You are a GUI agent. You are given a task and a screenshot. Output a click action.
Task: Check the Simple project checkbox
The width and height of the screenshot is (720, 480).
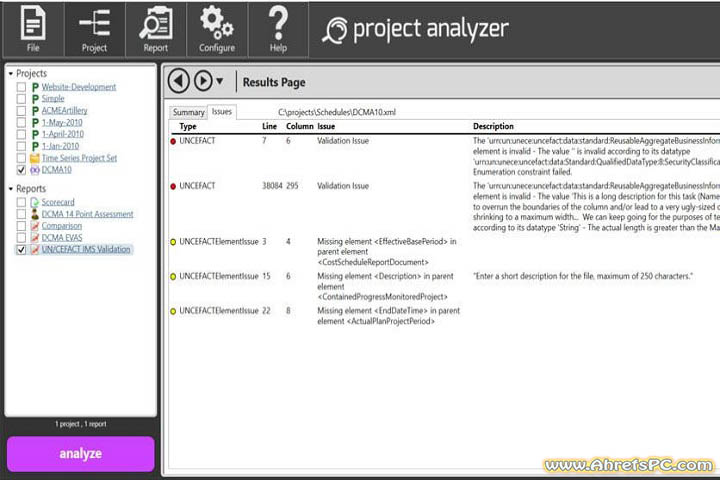click(21, 99)
